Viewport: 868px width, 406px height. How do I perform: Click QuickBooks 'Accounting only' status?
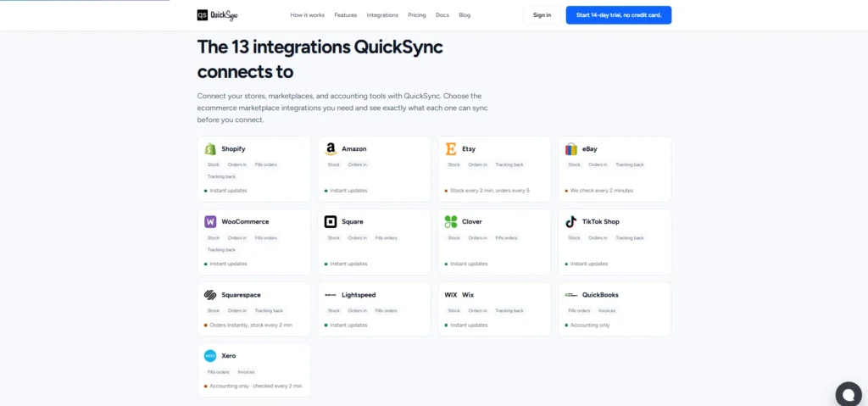click(587, 325)
